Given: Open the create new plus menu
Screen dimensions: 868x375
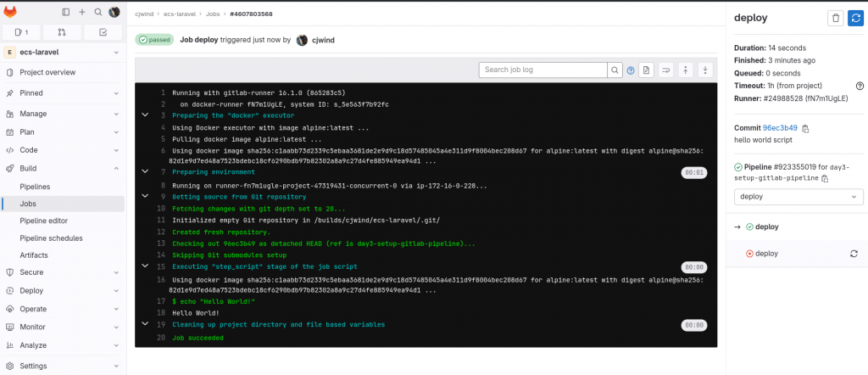Looking at the screenshot, I should tap(82, 12).
